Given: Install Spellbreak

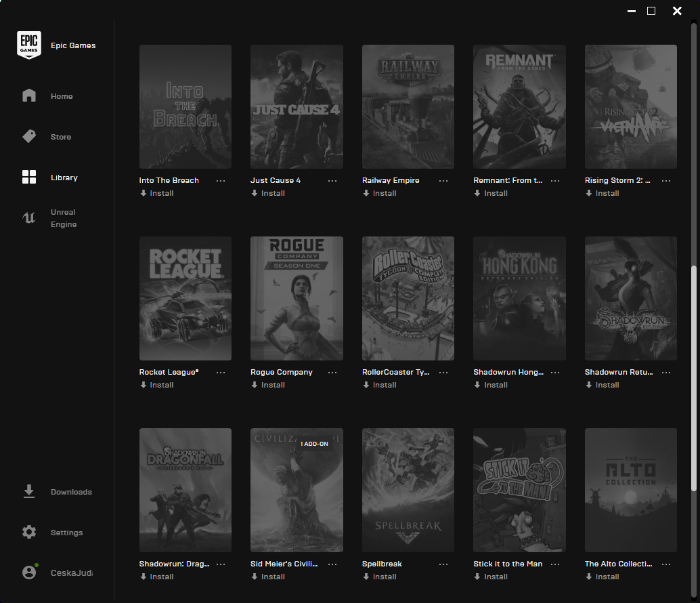Looking at the screenshot, I should pos(380,577).
